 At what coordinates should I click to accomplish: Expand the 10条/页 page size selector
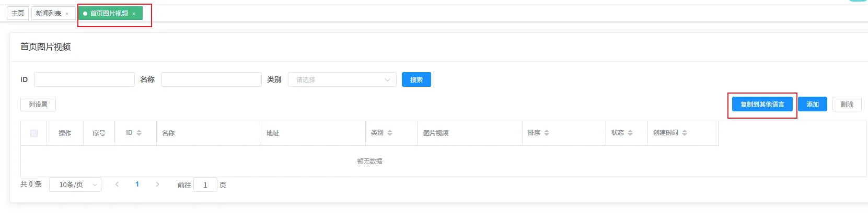tap(75, 185)
